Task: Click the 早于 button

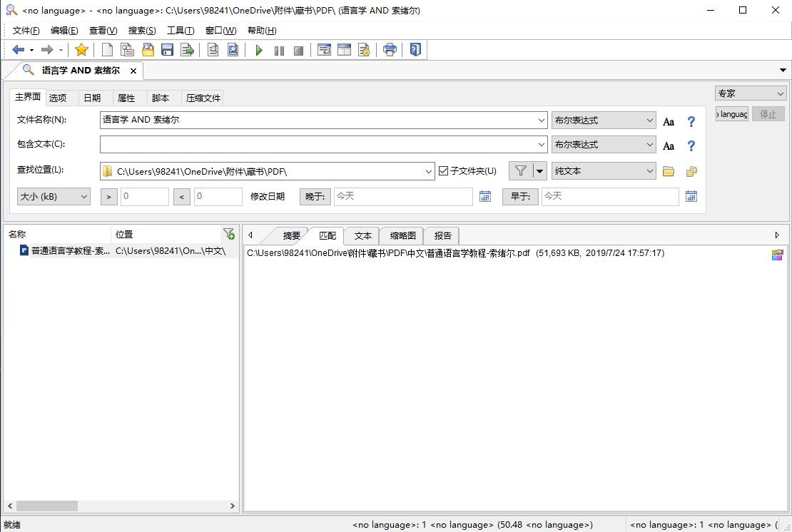Action: 520,196
